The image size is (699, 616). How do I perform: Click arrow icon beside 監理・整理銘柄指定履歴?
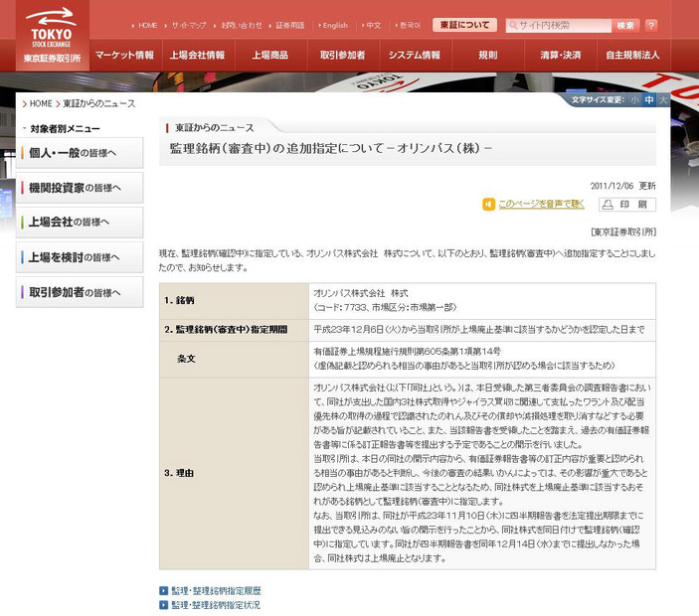[x=164, y=590]
